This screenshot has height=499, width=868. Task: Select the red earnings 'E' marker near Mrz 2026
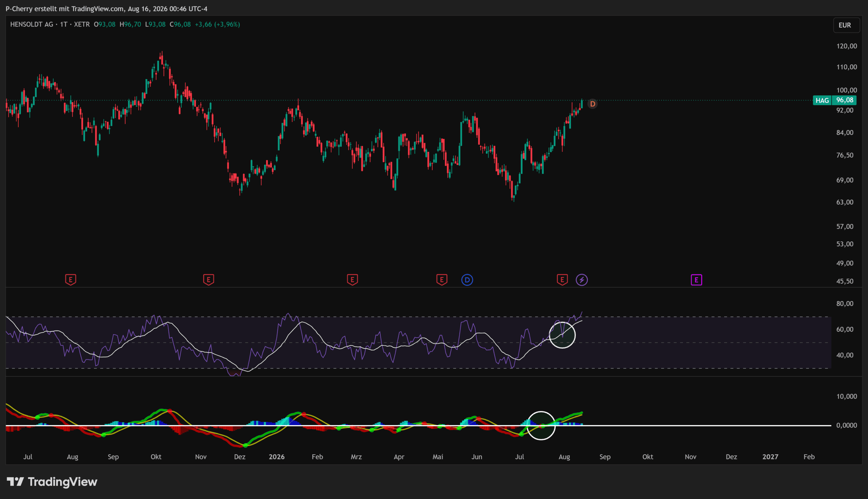click(352, 280)
